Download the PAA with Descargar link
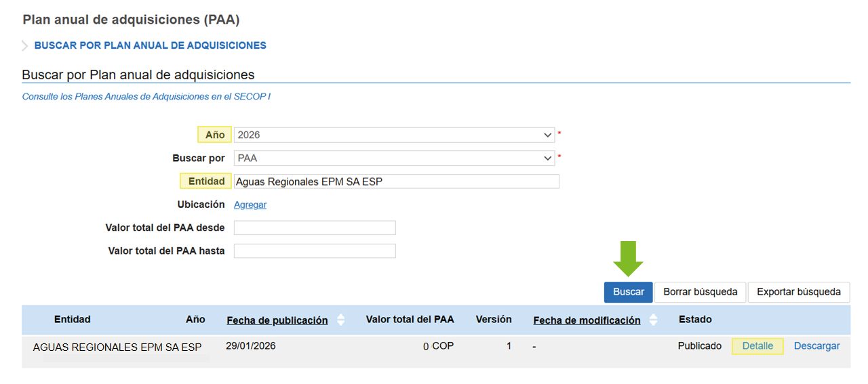This screenshot has height=384, width=868. pos(816,346)
